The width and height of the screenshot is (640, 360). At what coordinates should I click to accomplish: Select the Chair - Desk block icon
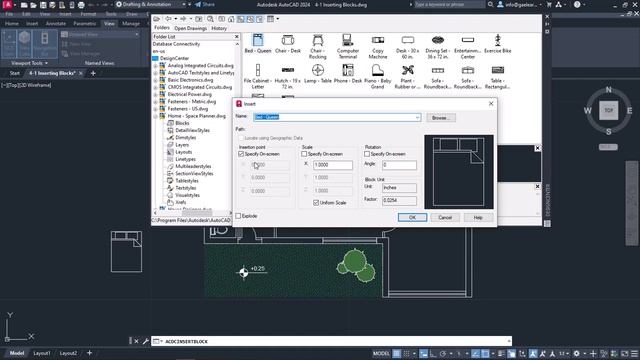(x=288, y=40)
